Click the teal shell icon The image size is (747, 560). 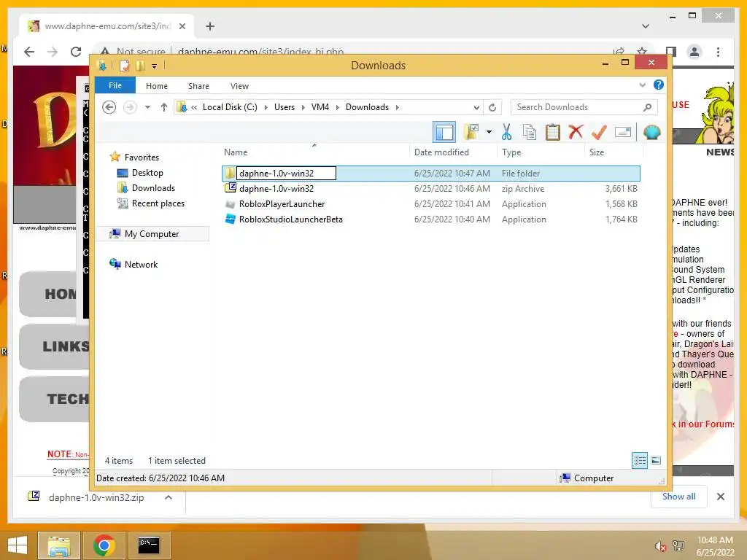click(x=651, y=132)
